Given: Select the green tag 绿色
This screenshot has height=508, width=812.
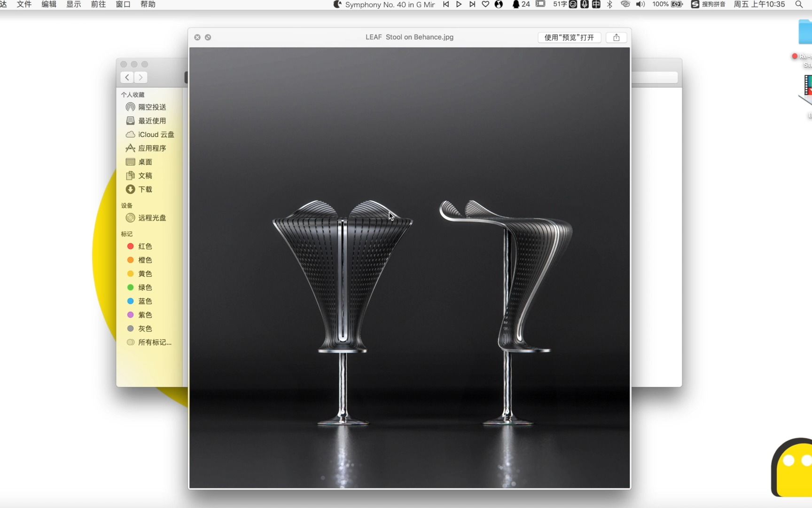Looking at the screenshot, I should (140, 287).
